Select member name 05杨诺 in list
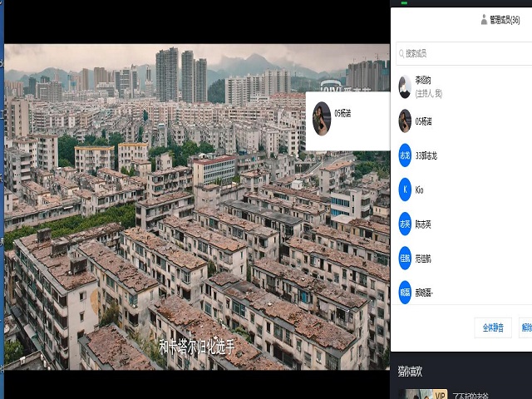The width and height of the screenshot is (532, 399). (424, 121)
